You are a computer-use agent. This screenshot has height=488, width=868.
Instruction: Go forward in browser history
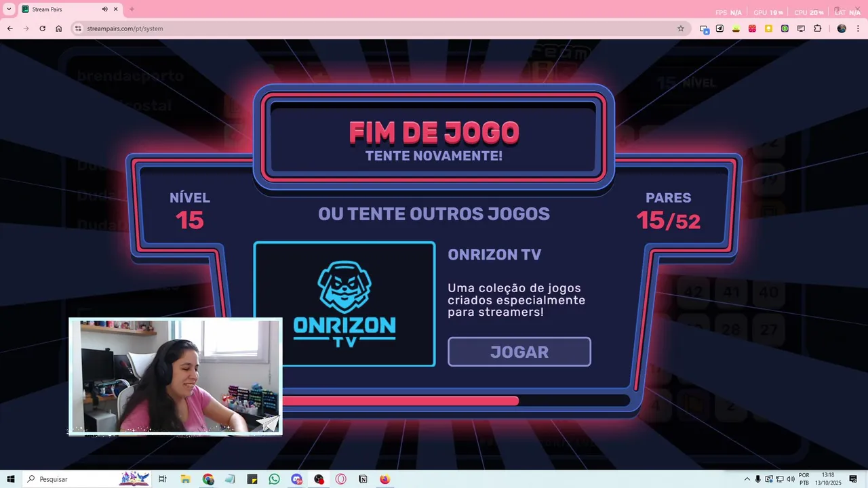[26, 28]
